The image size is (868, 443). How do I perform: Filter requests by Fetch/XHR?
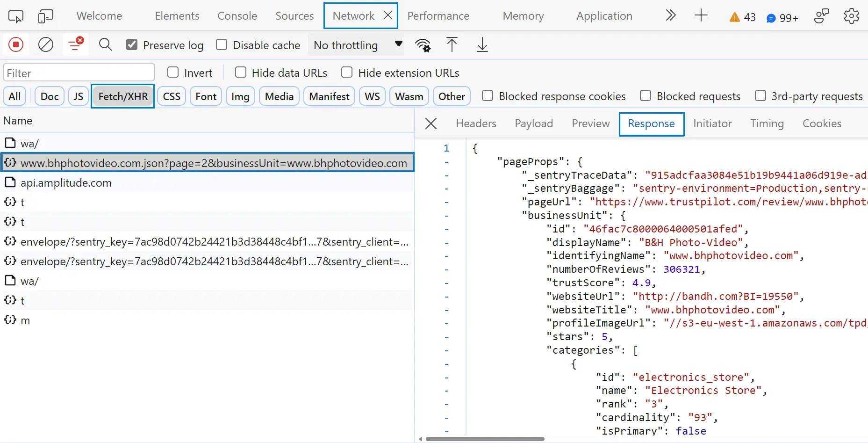pyautogui.click(x=122, y=96)
